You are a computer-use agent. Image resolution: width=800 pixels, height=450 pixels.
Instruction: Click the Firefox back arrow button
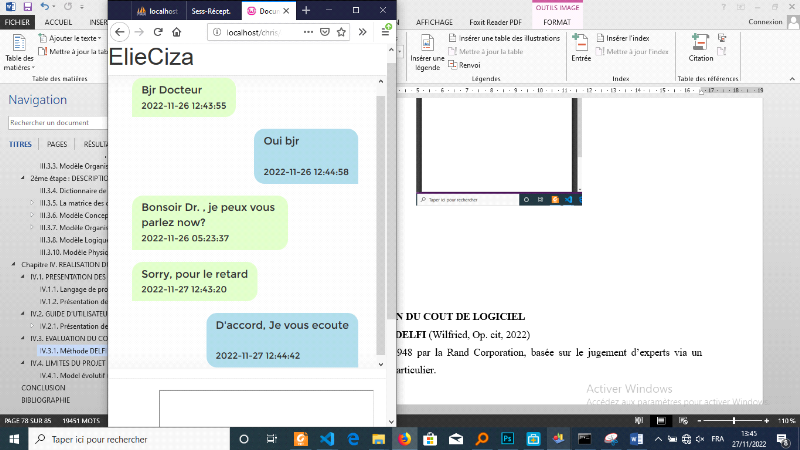pos(120,32)
